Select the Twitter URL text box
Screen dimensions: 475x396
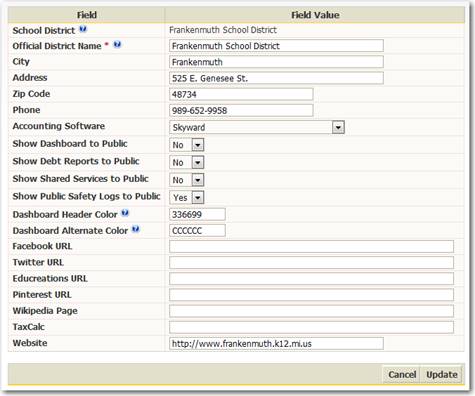[x=311, y=262]
